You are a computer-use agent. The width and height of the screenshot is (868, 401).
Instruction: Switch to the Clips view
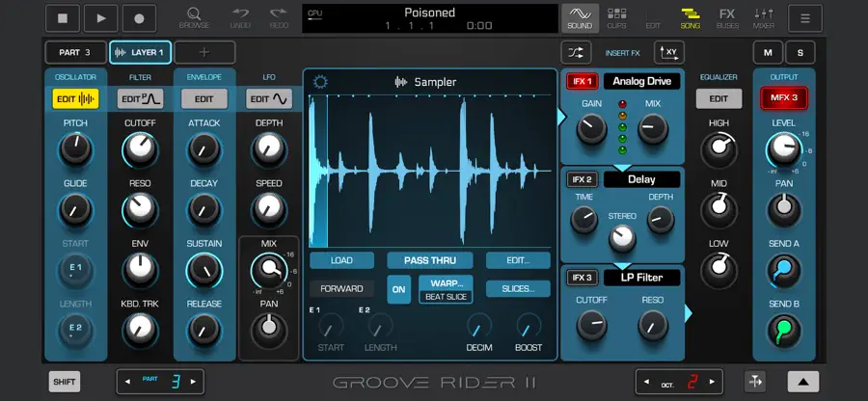click(616, 18)
